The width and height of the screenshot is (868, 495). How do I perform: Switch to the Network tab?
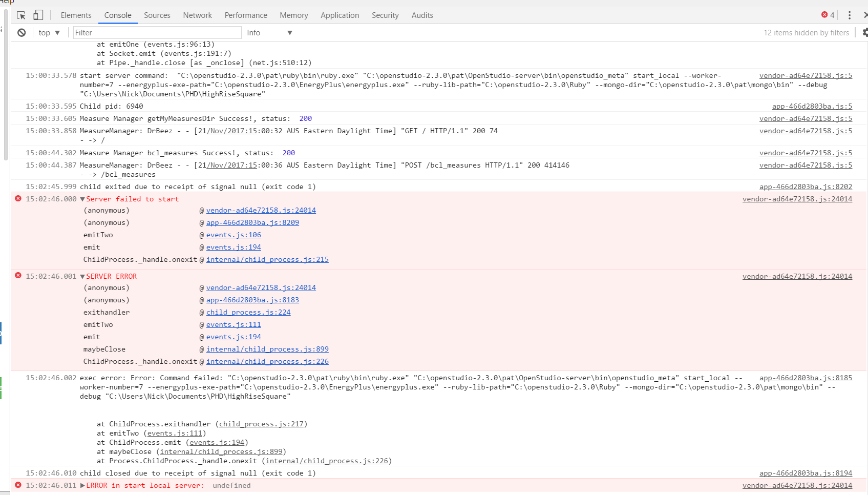(197, 15)
